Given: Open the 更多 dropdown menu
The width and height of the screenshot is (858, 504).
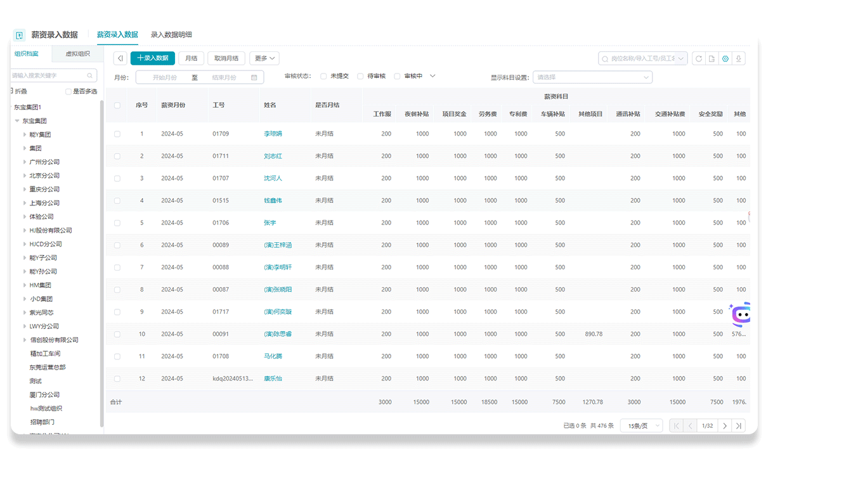Looking at the screenshot, I should tap(264, 58).
